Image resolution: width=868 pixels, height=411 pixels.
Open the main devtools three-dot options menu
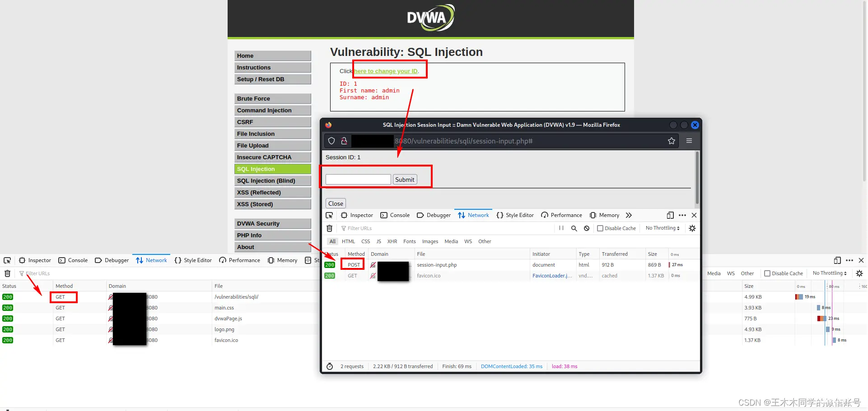pyautogui.click(x=849, y=260)
